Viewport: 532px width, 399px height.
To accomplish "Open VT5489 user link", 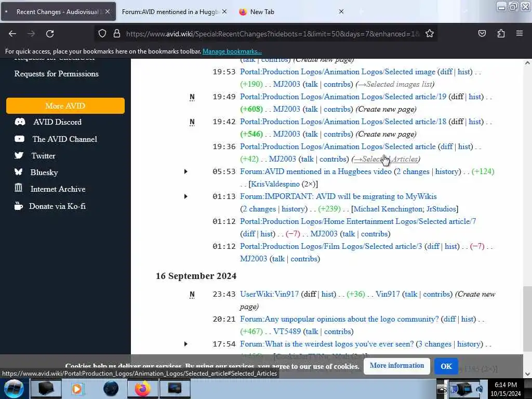I will [x=287, y=331].
